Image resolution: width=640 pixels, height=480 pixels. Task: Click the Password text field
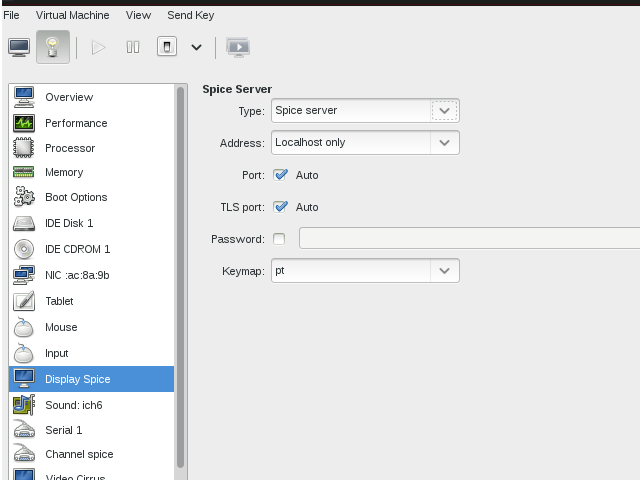coord(469,238)
